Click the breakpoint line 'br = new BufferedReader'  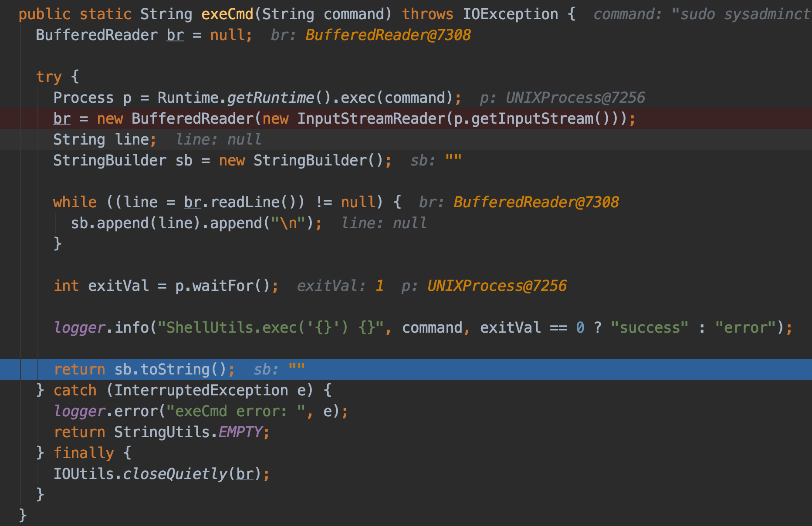tap(406, 118)
